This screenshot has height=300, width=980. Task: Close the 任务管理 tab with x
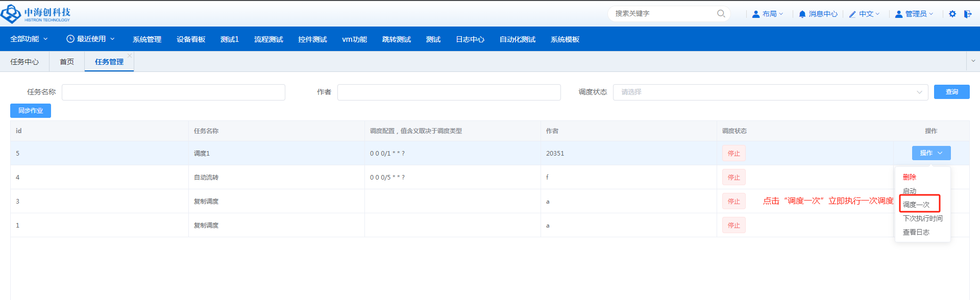[x=130, y=56]
